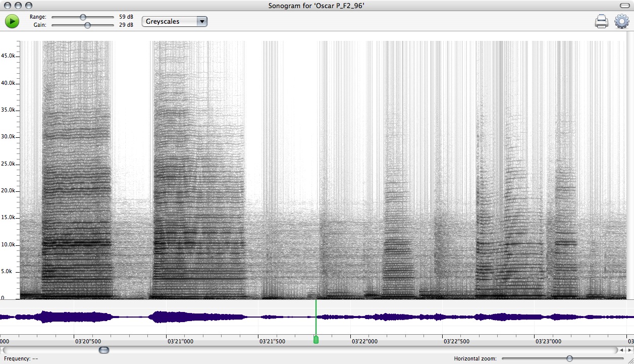
Task: Minimize the Sonogram window
Action: [18, 5]
